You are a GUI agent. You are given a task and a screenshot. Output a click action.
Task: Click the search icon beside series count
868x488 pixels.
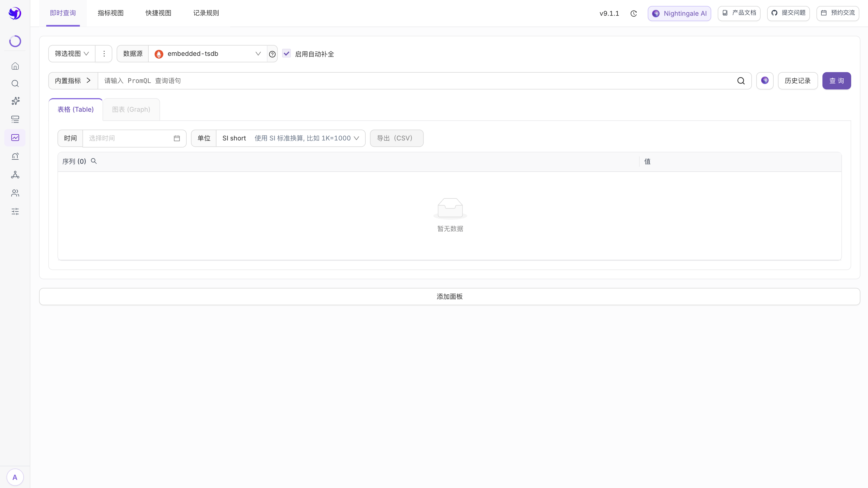pos(94,161)
